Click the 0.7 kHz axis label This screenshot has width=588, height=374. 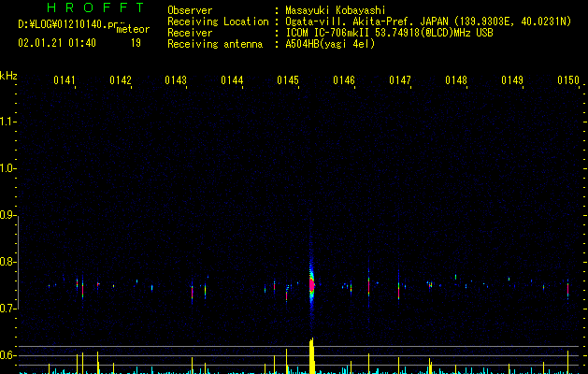[x=7, y=309]
